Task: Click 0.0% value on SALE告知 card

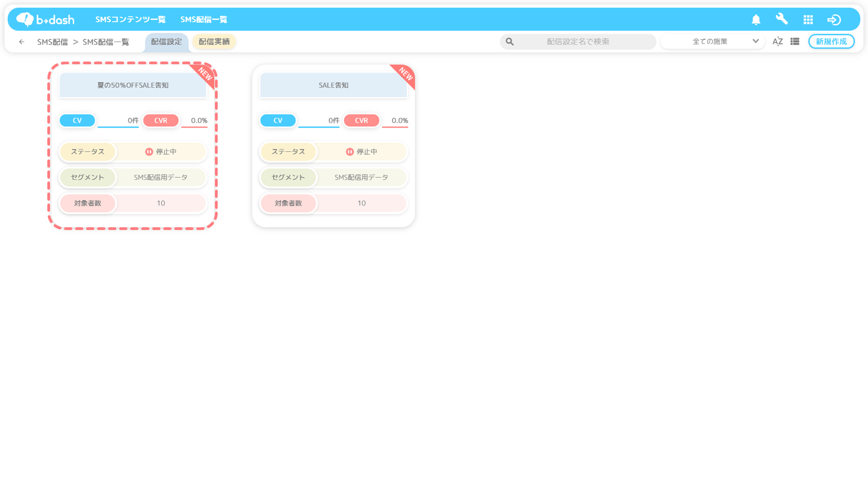Action: pos(400,120)
